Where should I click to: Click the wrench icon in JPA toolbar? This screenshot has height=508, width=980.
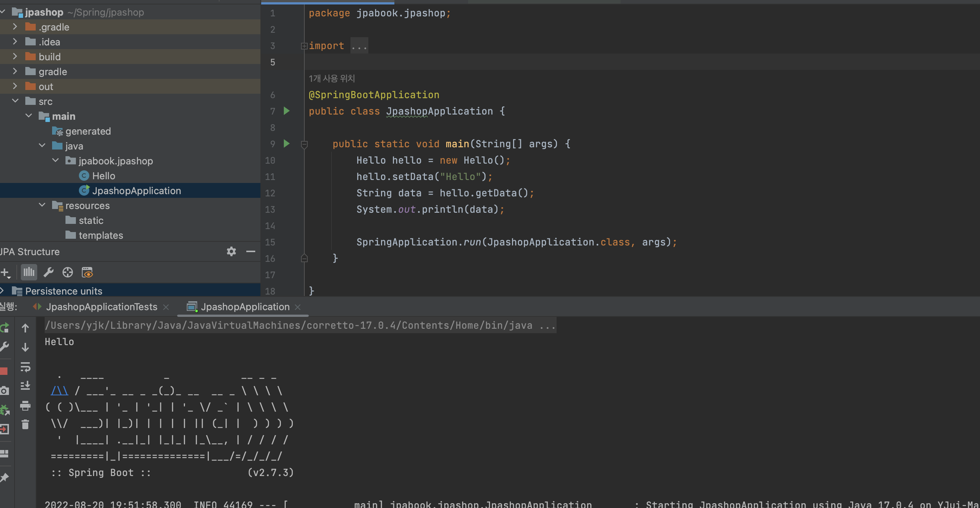click(48, 272)
